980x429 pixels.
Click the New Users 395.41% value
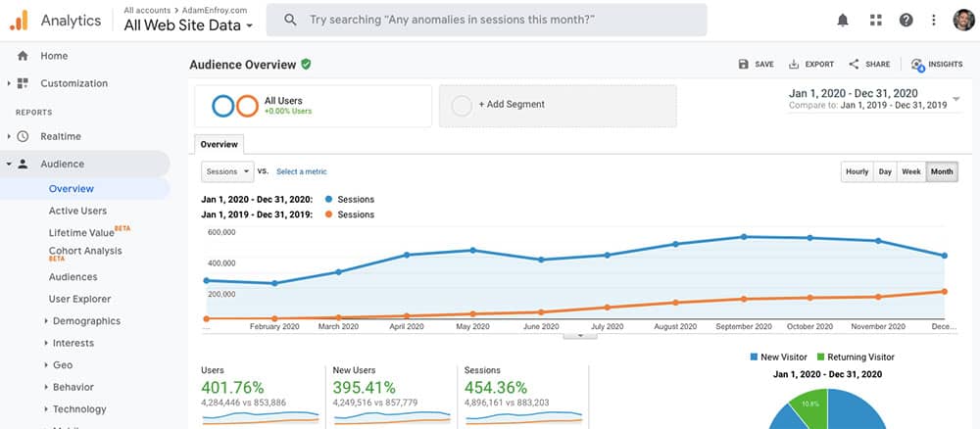click(x=365, y=387)
